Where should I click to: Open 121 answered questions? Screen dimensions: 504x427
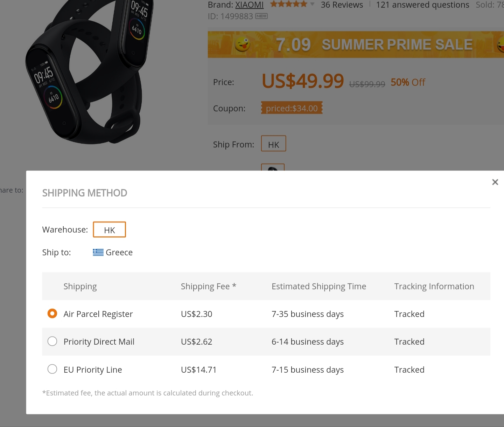coord(422,5)
